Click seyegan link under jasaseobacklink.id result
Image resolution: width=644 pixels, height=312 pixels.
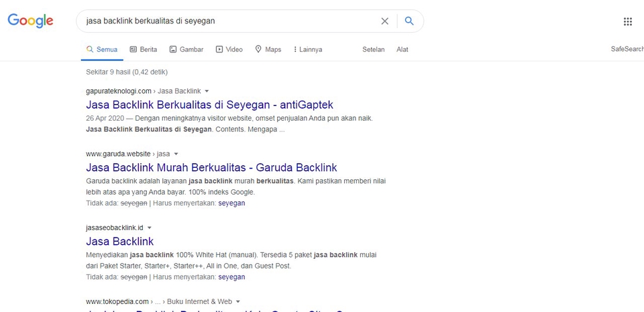coord(231,277)
